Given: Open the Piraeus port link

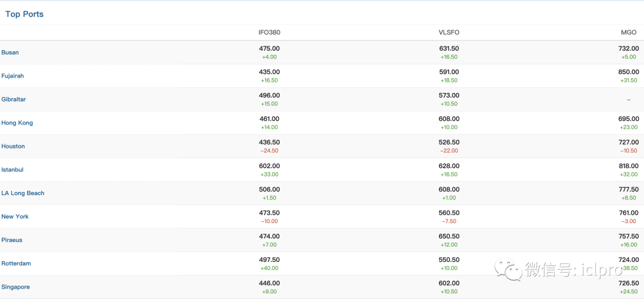Looking at the screenshot, I should pos(13,240).
